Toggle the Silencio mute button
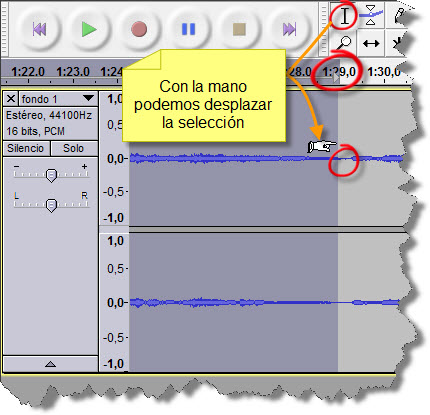 point(26,148)
